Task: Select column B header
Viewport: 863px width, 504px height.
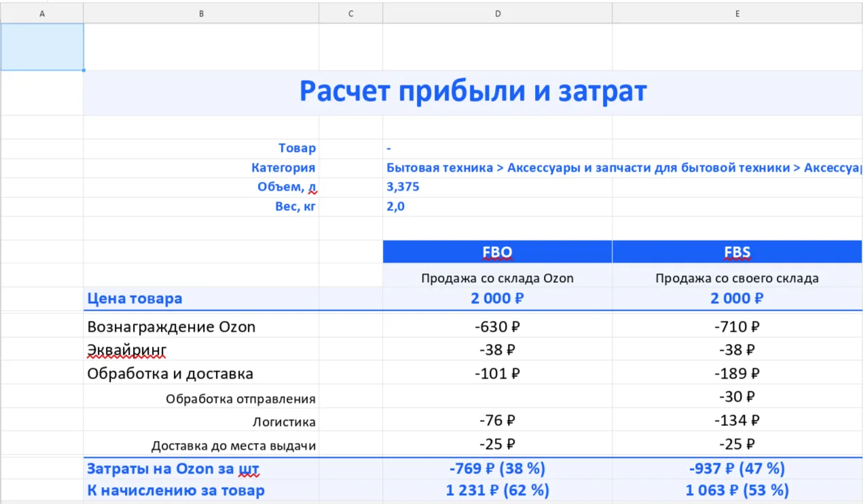Action: tap(201, 14)
